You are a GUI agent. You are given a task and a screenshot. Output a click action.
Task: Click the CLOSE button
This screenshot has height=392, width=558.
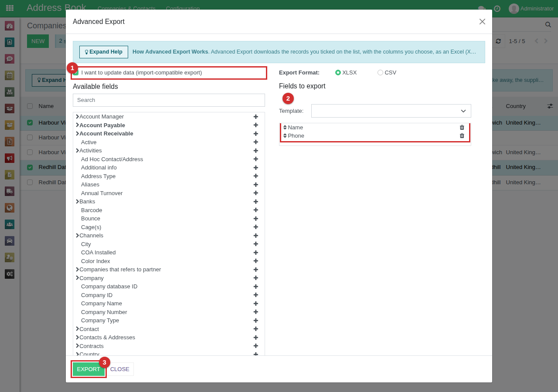[119, 369]
